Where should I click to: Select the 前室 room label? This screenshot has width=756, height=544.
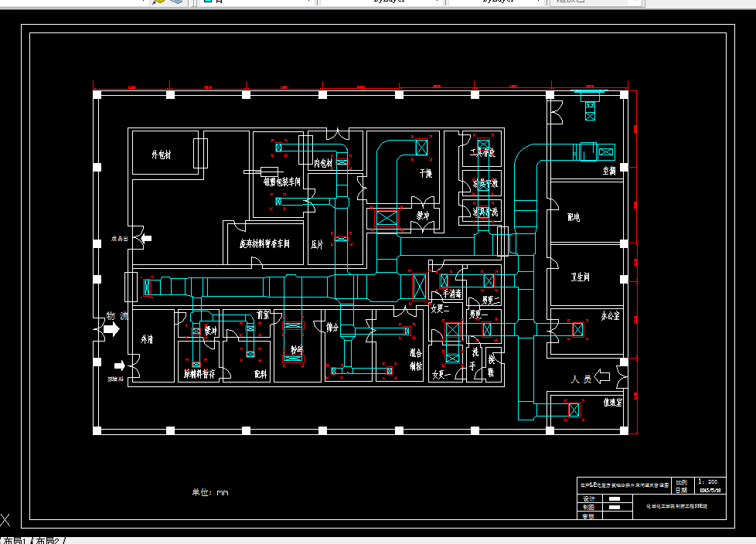click(x=264, y=314)
